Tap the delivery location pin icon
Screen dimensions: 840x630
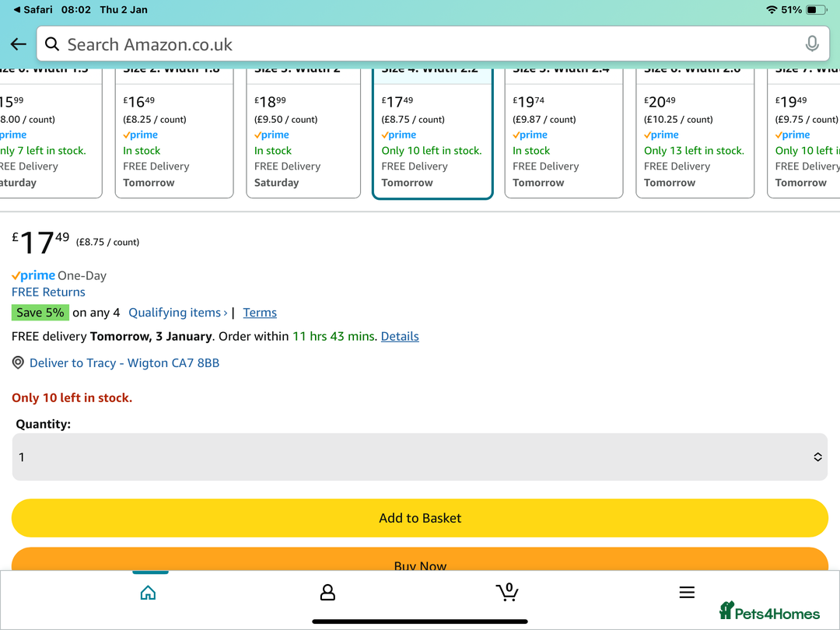[18, 362]
